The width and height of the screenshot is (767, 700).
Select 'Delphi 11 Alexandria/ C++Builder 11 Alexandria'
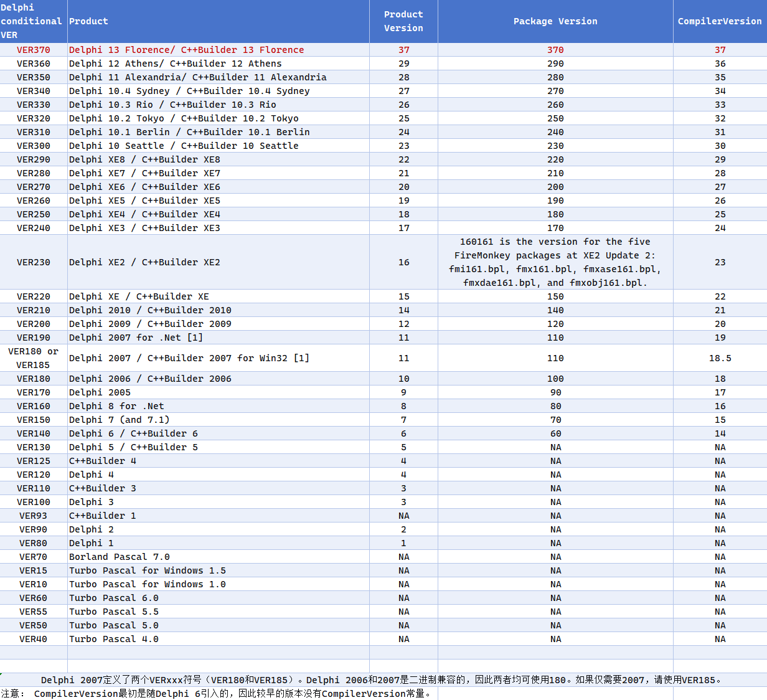[219, 77]
